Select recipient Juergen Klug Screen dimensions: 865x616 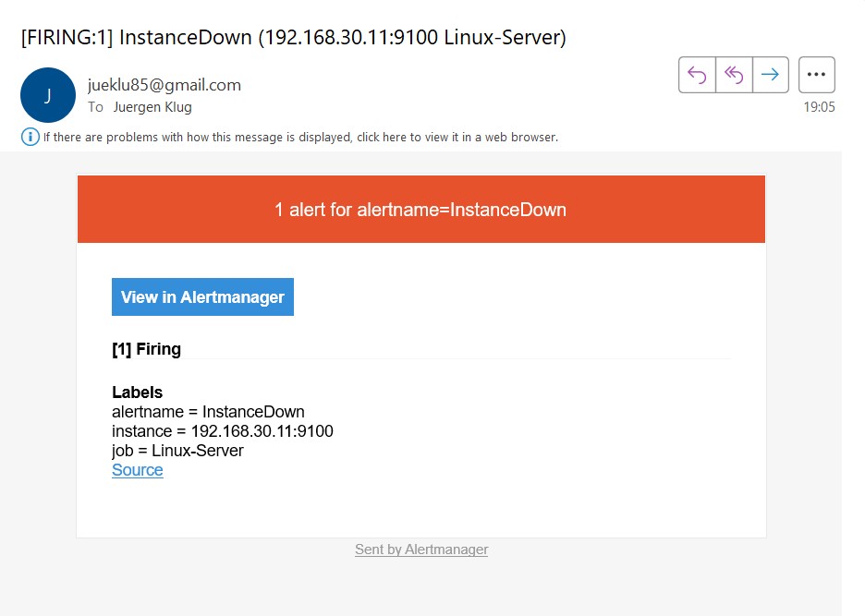click(x=152, y=107)
